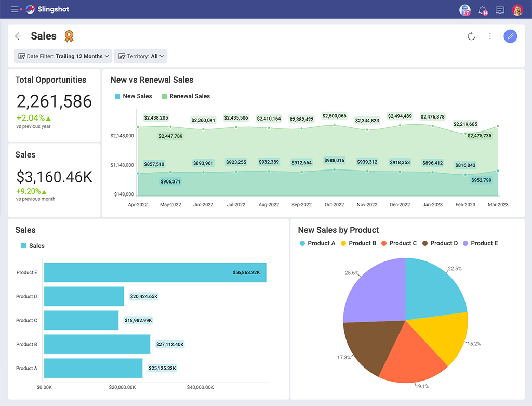Toggle the Renewal Sales legend item
Image resolution: width=532 pixels, height=406 pixels.
tap(185, 96)
